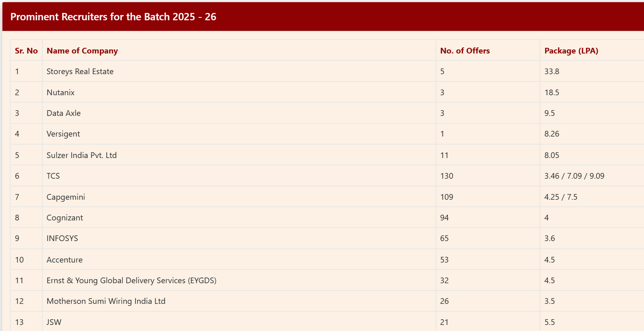Screen dimensions: 644x331
Task: Click the package value '4' for Cognizant
Action: click(x=546, y=218)
